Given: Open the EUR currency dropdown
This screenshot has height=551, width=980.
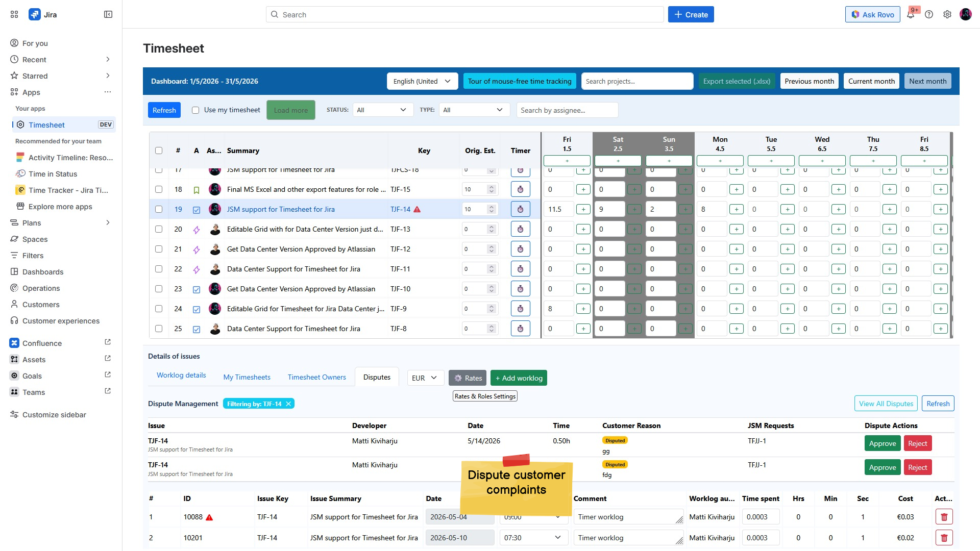Looking at the screenshot, I should tap(425, 378).
